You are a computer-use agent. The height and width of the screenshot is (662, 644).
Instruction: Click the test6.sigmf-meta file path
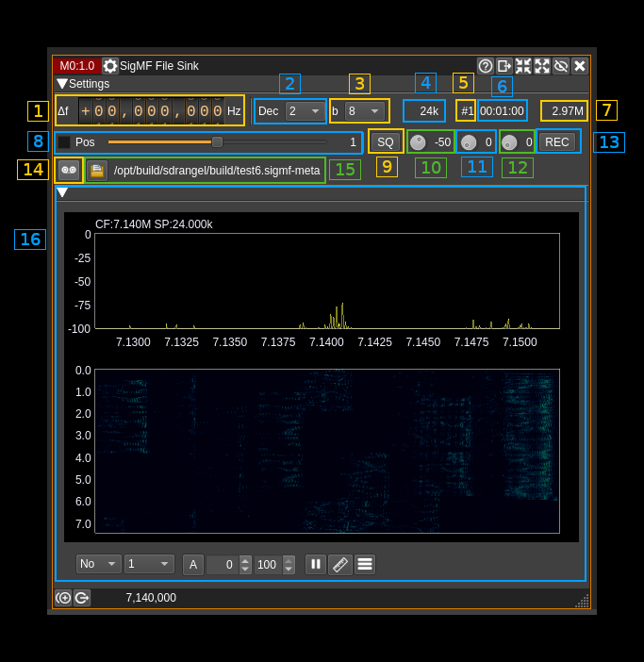pyautogui.click(x=217, y=171)
